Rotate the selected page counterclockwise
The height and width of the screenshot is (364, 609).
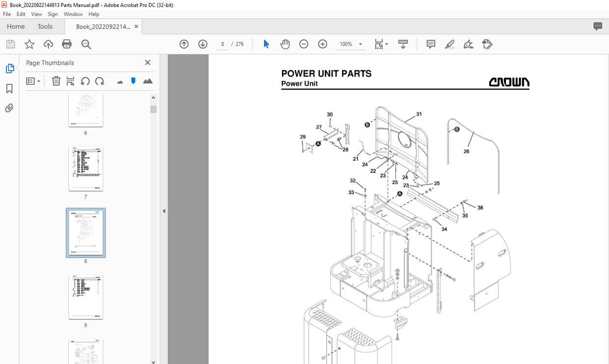(x=85, y=80)
